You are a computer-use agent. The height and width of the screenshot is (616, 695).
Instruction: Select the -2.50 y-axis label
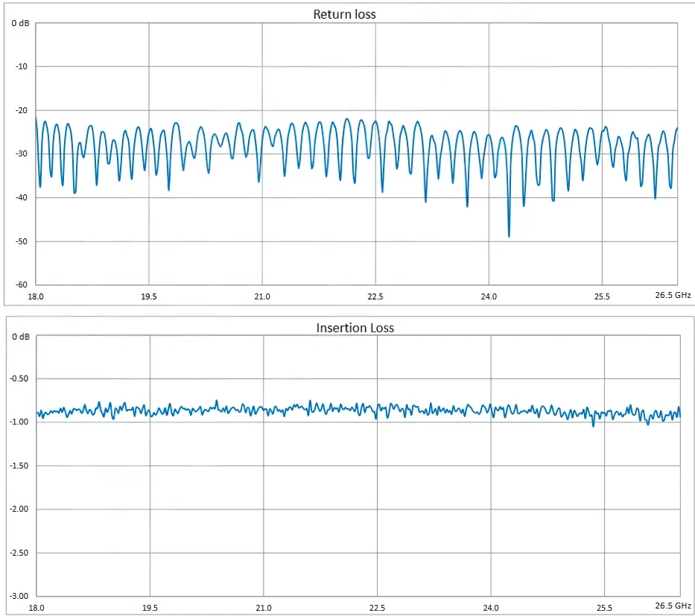coord(19,553)
